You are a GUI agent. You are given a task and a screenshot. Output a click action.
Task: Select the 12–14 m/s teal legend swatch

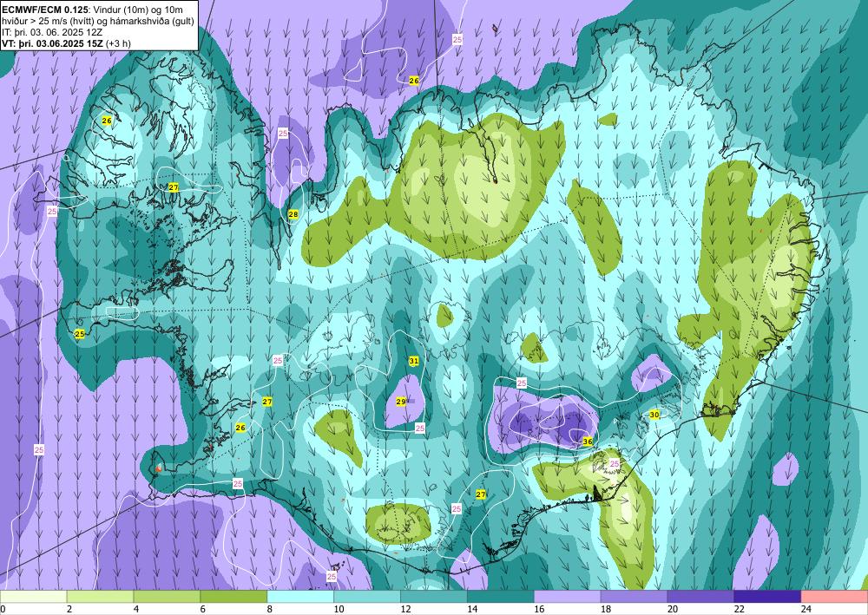point(434,597)
